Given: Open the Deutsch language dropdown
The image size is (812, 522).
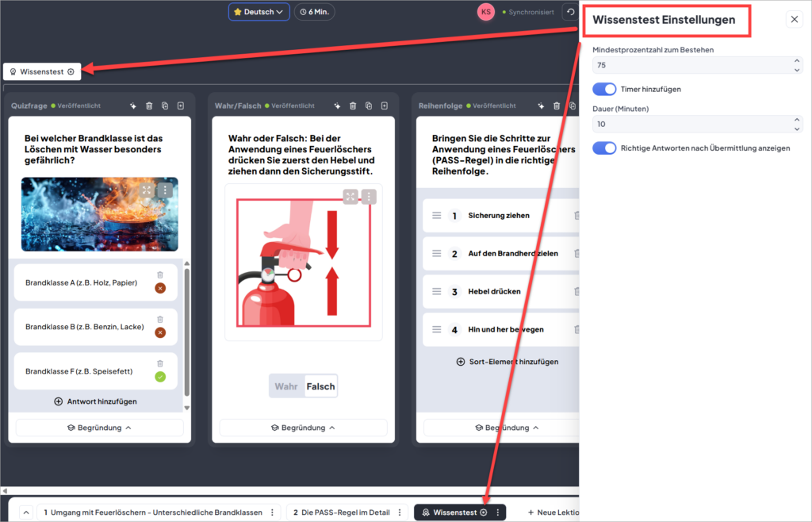Looking at the screenshot, I should click(x=259, y=12).
